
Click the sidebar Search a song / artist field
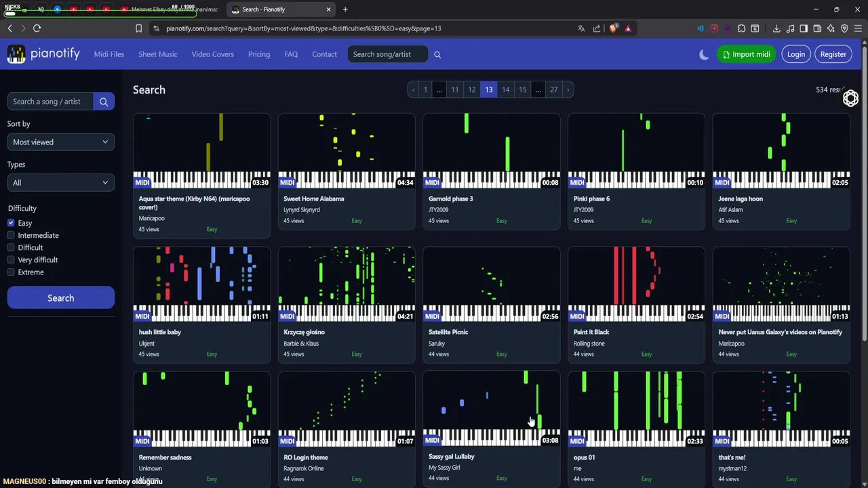(x=50, y=102)
